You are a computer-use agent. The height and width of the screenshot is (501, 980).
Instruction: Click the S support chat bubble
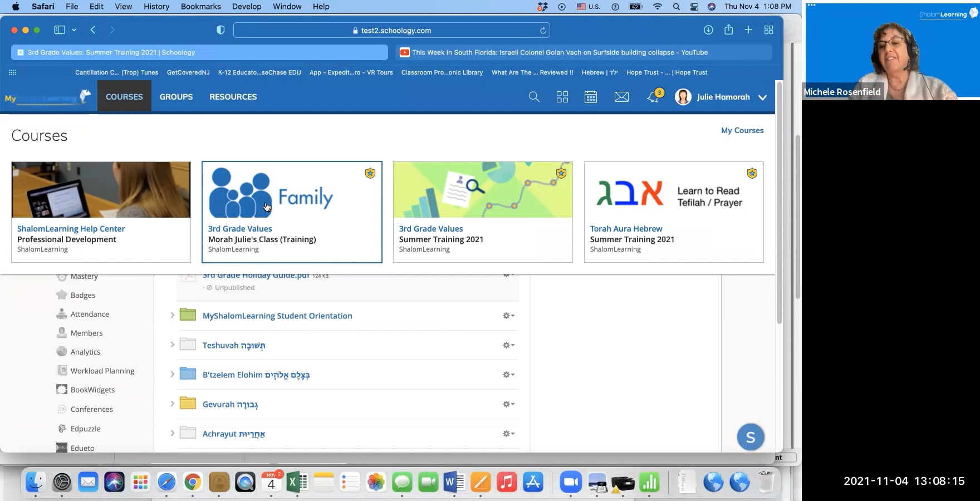751,437
